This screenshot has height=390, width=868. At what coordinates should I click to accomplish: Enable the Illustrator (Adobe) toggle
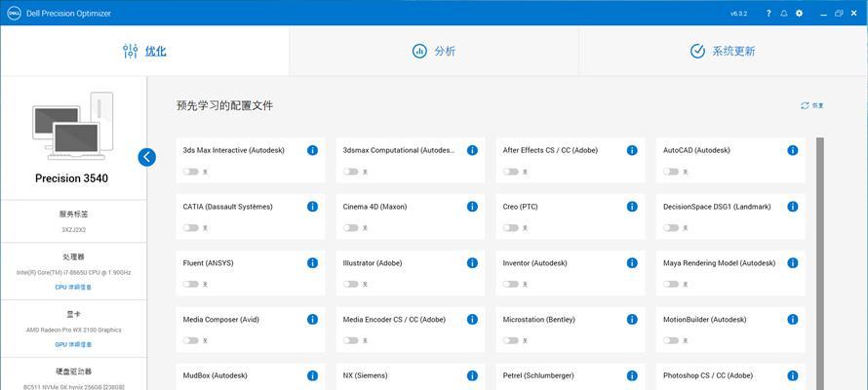tap(350, 284)
